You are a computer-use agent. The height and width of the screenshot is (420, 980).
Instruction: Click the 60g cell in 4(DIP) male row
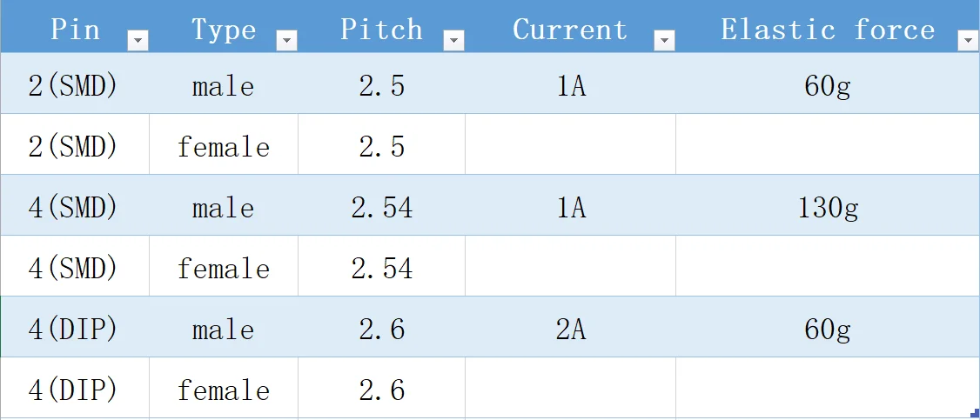[x=827, y=330]
